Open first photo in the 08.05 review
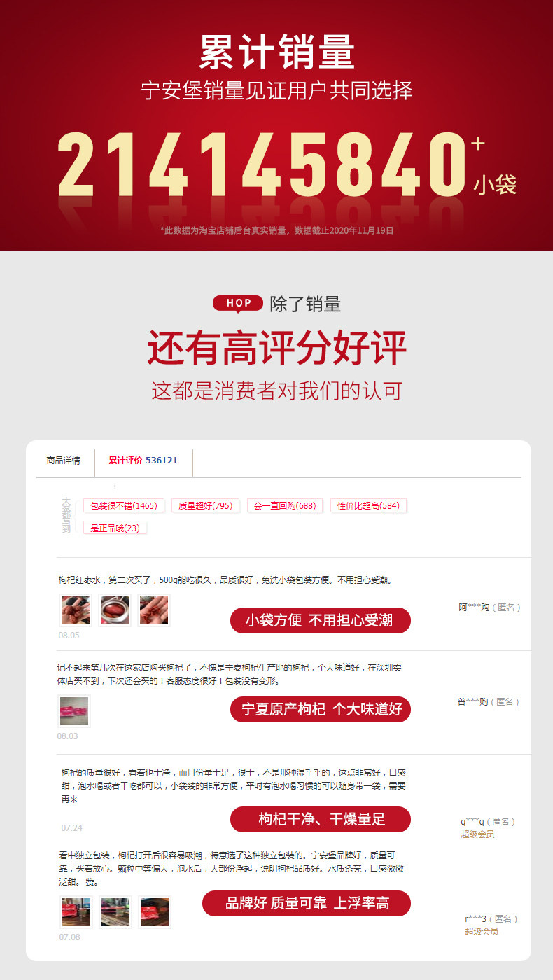The height and width of the screenshot is (980, 553). pos(76,610)
